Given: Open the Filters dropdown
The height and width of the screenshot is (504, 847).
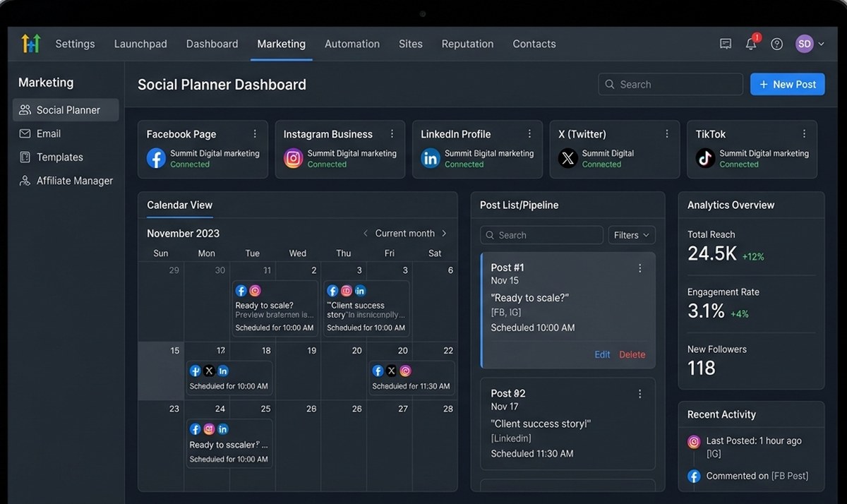Looking at the screenshot, I should (x=632, y=235).
